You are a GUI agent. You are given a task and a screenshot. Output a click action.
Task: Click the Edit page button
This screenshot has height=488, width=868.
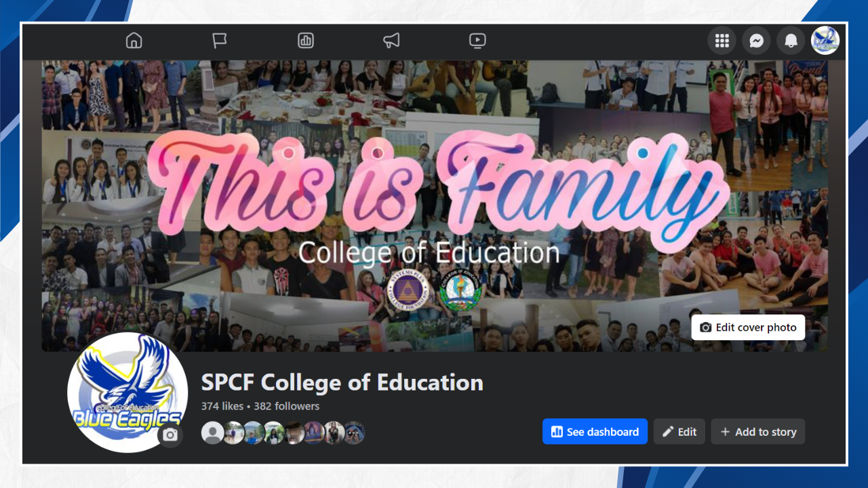point(679,432)
